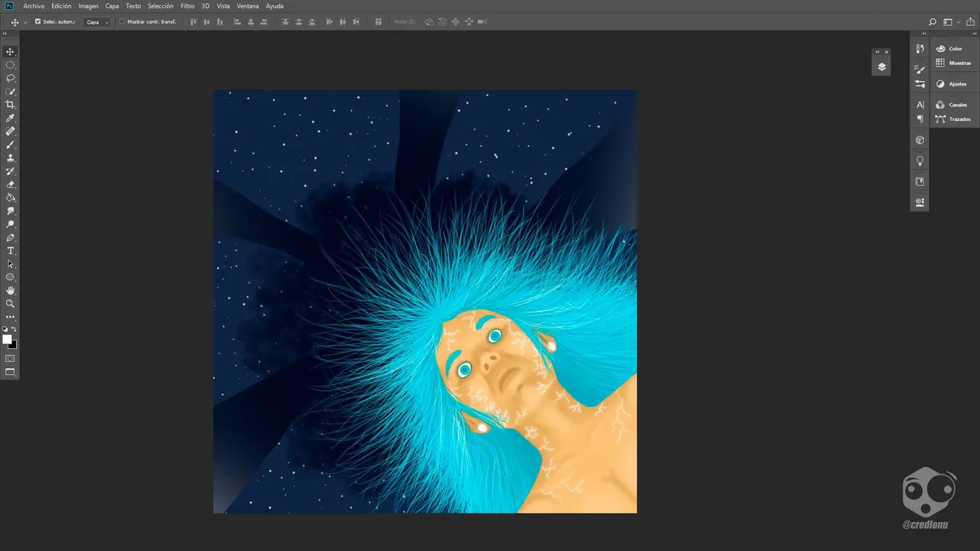Open the foreground color picker
This screenshot has height=551, width=980.
pos(7,339)
